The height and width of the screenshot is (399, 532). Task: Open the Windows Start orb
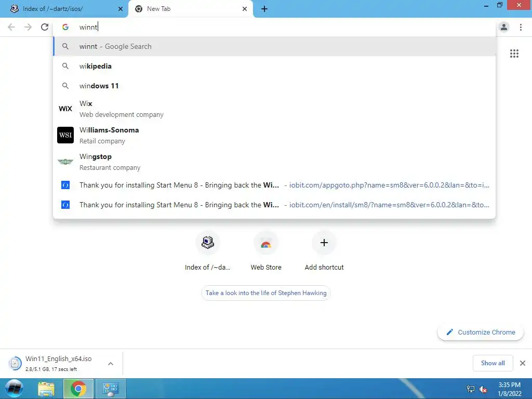pyautogui.click(x=14, y=389)
